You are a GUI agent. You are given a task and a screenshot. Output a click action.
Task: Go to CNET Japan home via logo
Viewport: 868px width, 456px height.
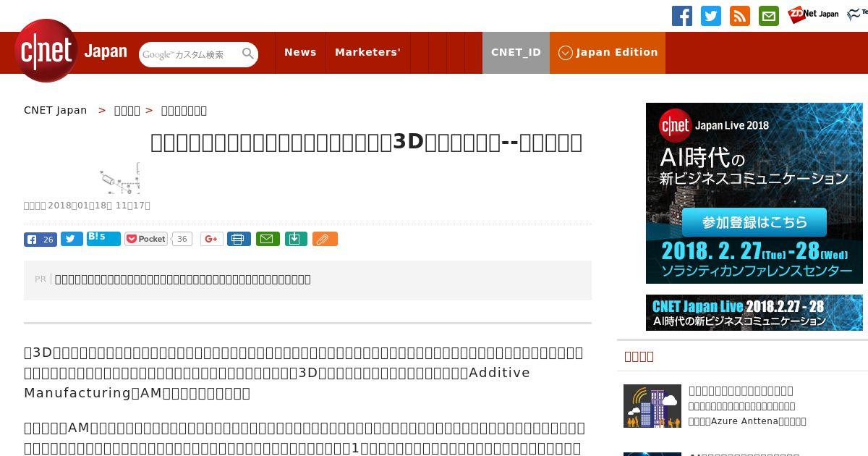(x=71, y=51)
